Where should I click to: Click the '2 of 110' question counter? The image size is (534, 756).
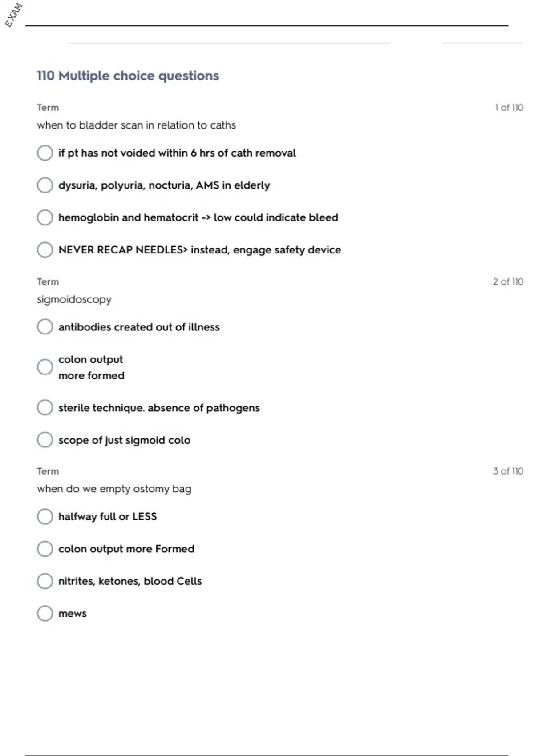click(x=508, y=282)
